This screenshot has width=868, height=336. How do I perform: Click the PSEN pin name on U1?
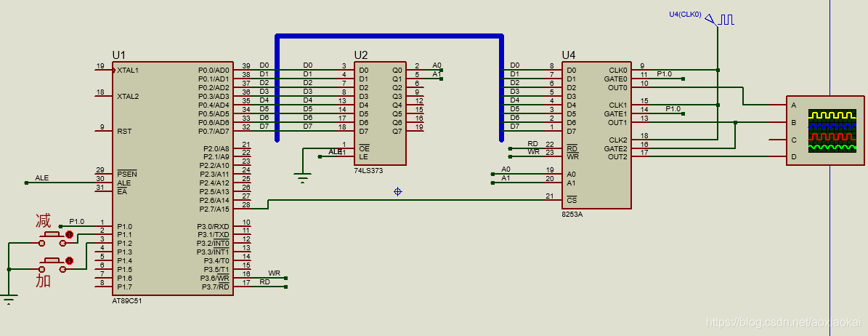tap(127, 175)
